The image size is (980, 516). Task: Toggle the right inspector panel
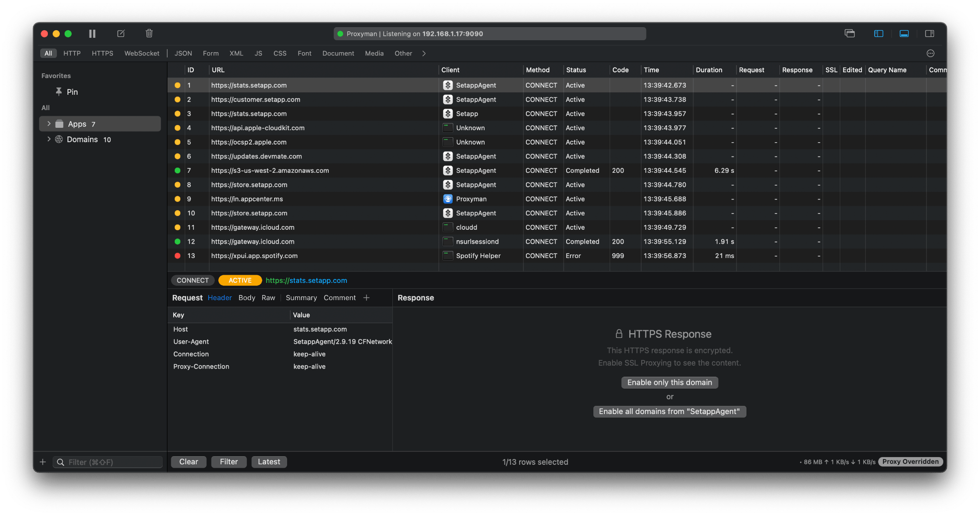[x=930, y=34]
